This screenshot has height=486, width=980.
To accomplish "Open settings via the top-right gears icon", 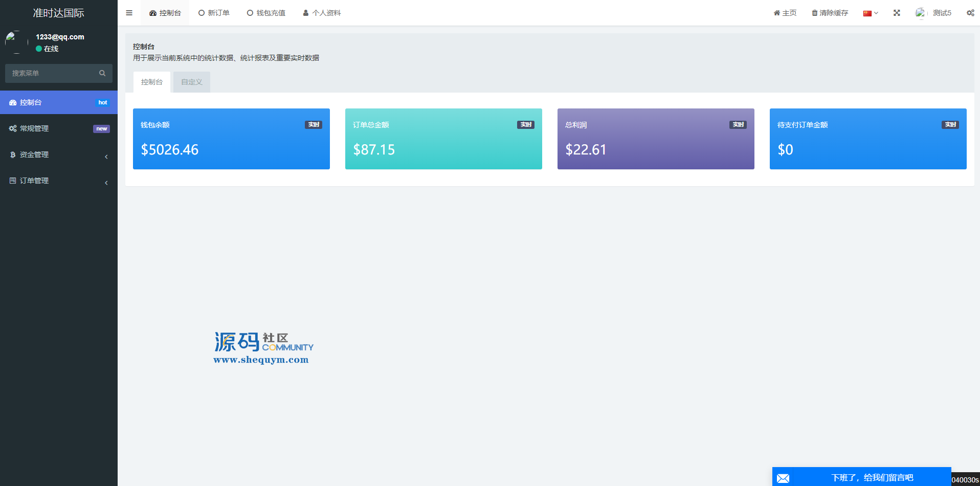I will coord(970,13).
